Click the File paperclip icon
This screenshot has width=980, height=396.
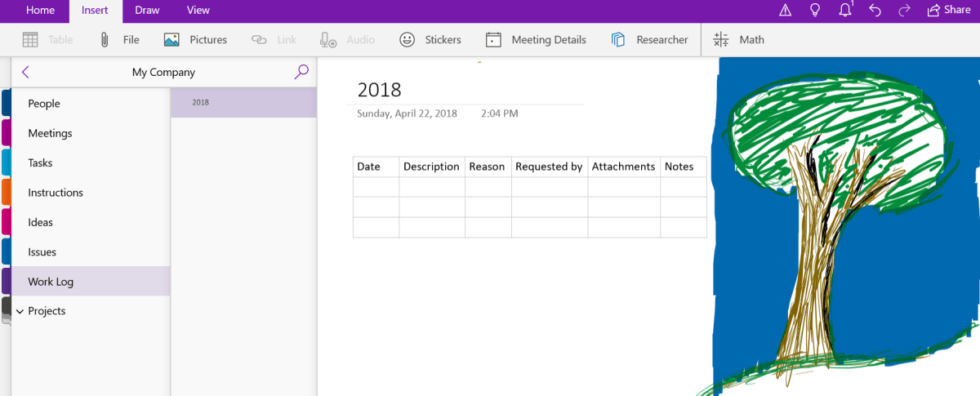[105, 39]
